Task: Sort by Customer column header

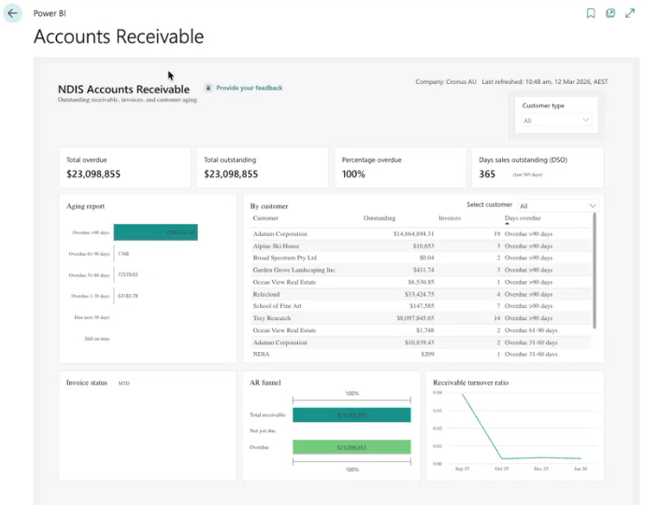Action: (266, 218)
